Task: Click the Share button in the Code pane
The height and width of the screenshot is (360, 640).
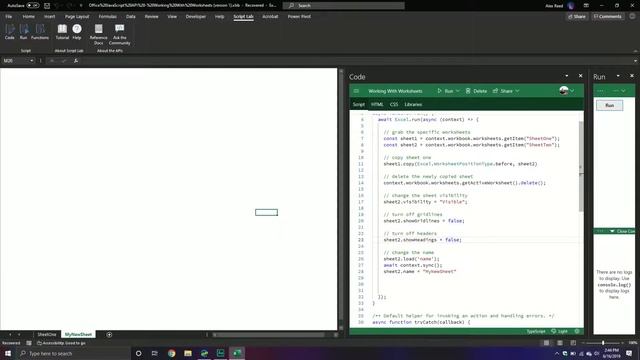Action: [x=503, y=91]
